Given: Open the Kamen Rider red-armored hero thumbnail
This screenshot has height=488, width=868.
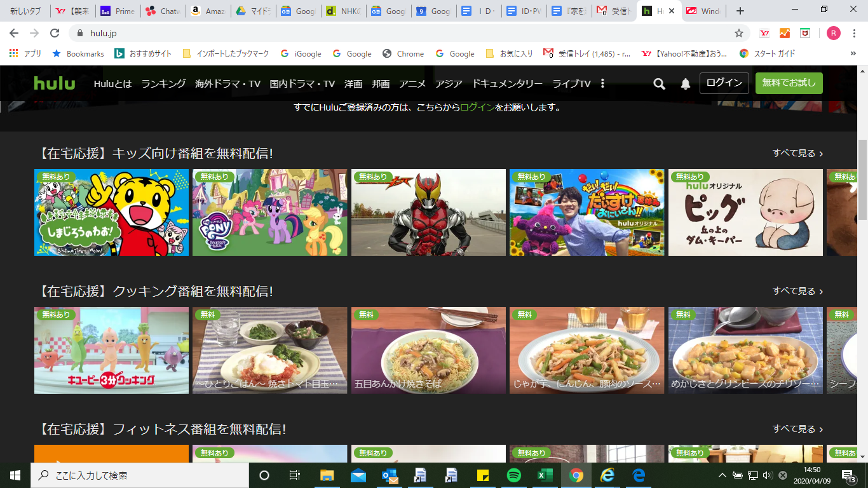Looking at the screenshot, I should coord(428,212).
